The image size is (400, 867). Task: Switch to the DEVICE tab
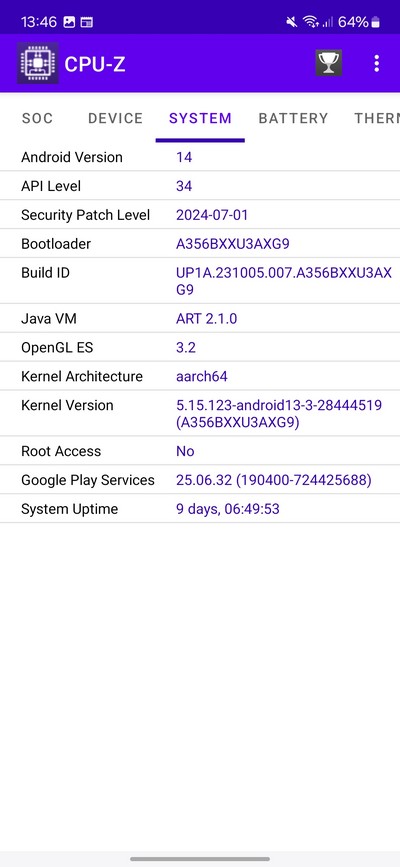click(x=115, y=118)
